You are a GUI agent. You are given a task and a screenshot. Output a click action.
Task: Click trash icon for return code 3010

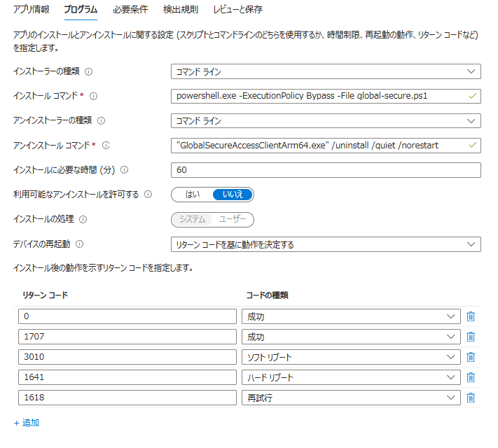click(471, 357)
